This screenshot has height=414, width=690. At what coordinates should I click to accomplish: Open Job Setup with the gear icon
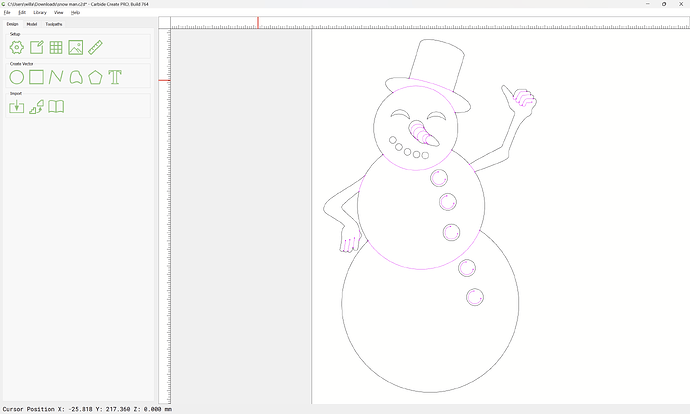coord(17,48)
